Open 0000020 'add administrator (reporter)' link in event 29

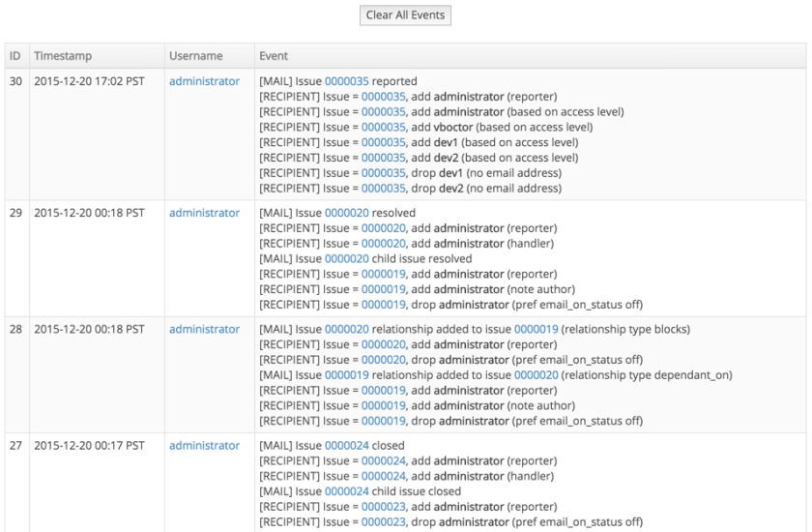coord(383,228)
